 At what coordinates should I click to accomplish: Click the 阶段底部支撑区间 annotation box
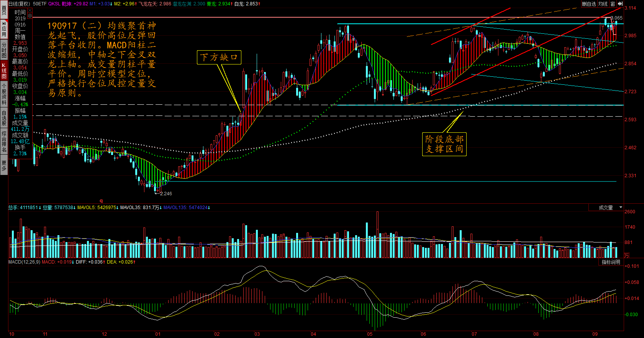[x=444, y=144]
